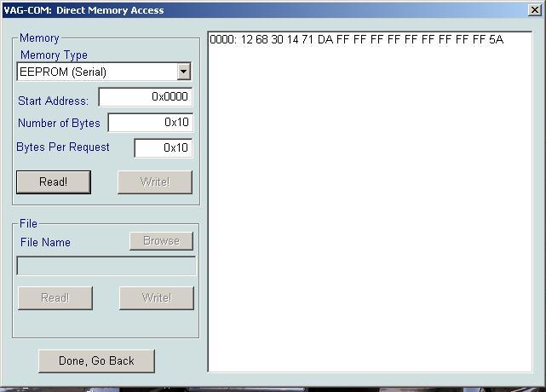The image size is (546, 392).
Task: Click the Start Address label
Action: [53, 101]
